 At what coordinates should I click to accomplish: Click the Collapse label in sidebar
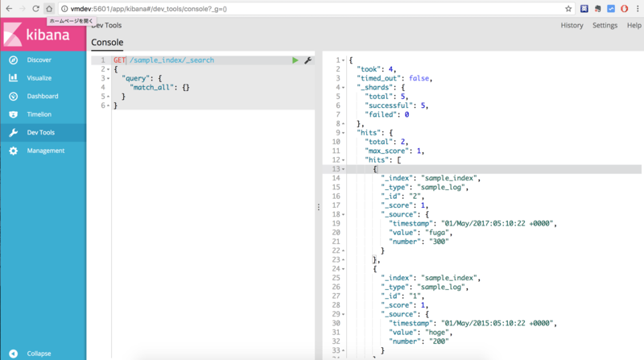[x=39, y=354]
